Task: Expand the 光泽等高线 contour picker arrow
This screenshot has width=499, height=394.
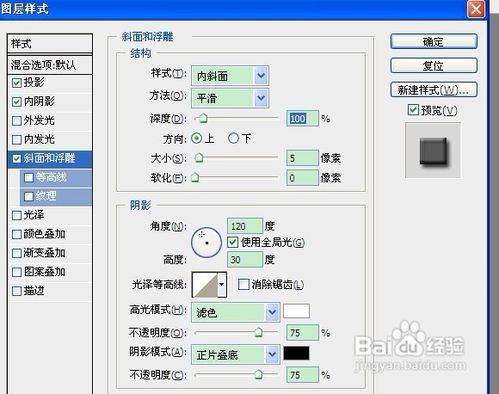Action: [x=222, y=284]
